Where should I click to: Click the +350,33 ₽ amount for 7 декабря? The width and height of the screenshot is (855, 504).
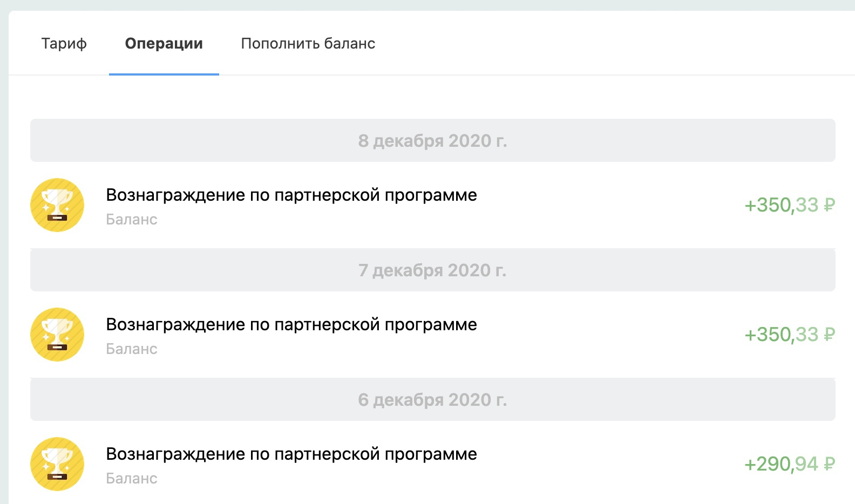point(789,335)
